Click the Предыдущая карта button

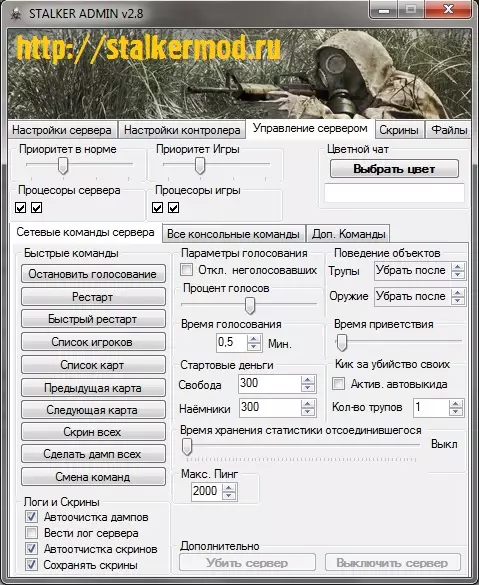pos(93,388)
